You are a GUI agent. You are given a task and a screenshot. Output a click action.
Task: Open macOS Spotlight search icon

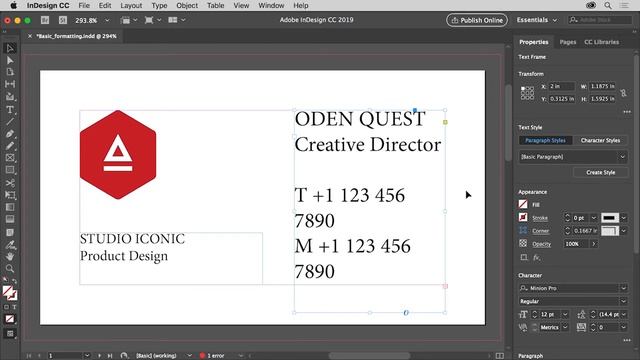pyautogui.click(x=608, y=5)
